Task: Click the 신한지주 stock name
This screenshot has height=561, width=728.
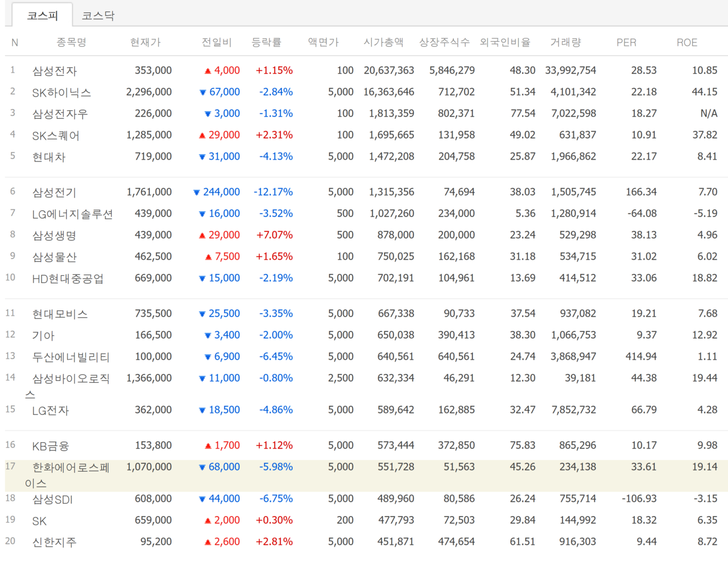Action: 54,542
